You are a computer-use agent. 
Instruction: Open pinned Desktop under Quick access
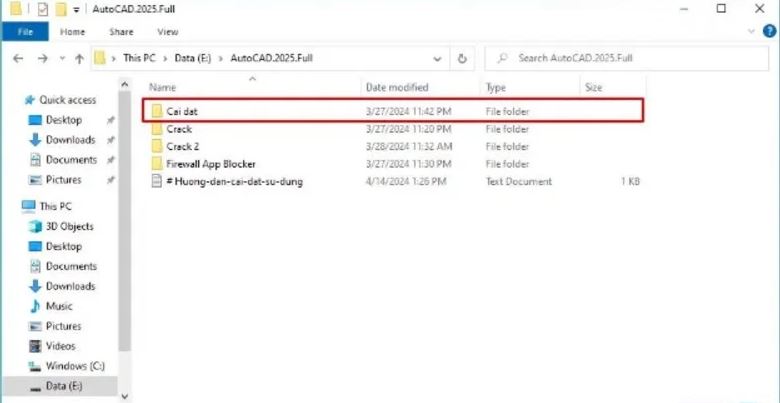click(63, 120)
